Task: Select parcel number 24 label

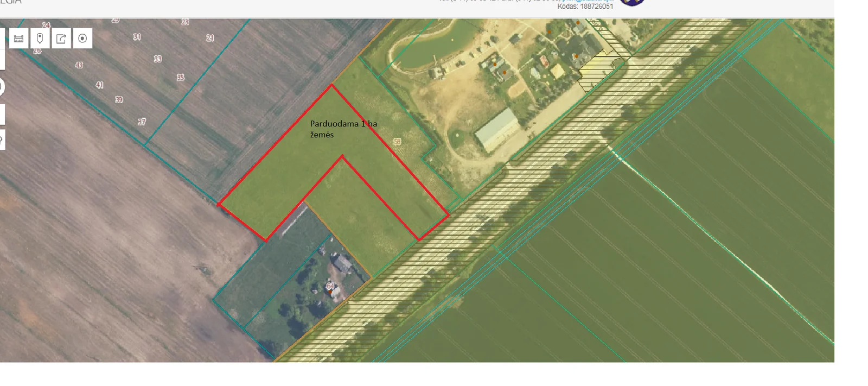Action: [46, 26]
